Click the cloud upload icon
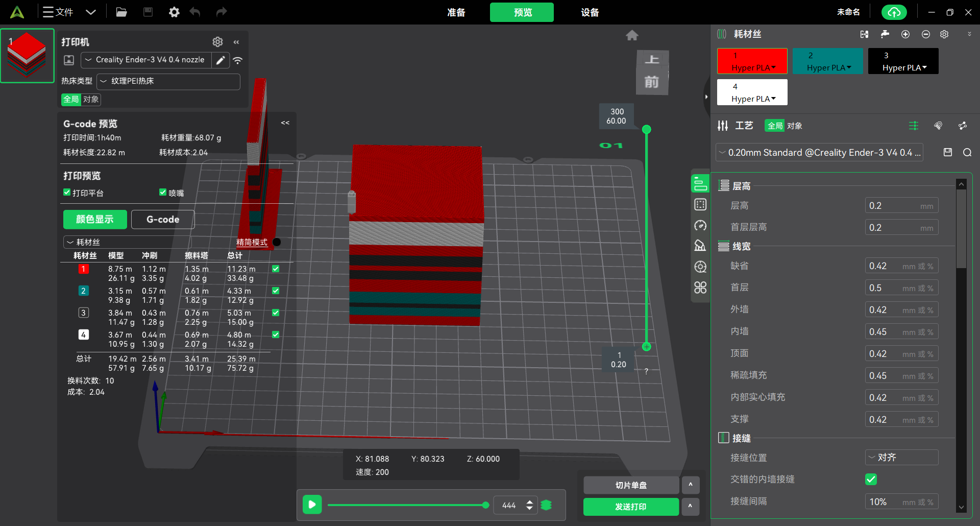This screenshot has height=526, width=980. coord(894,12)
